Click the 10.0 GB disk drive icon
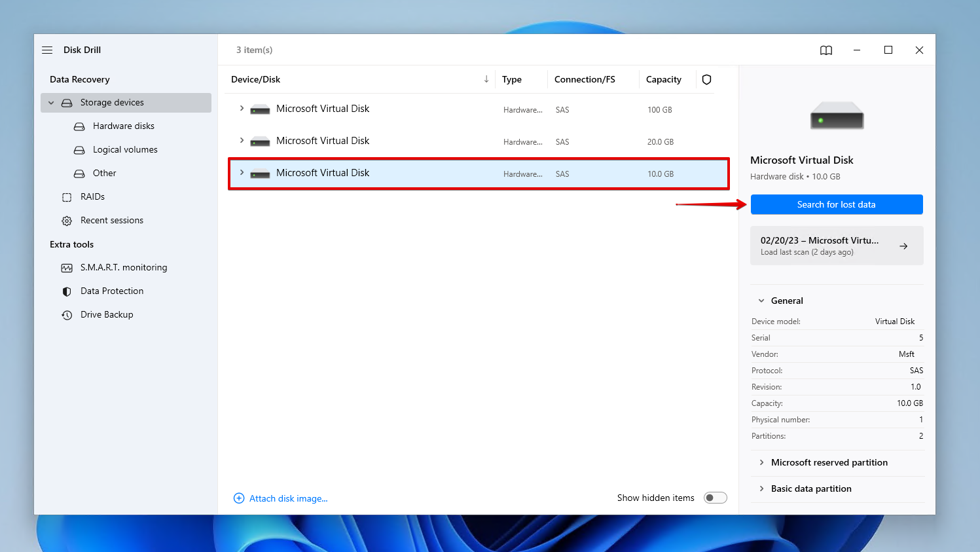Image resolution: width=980 pixels, height=552 pixels. [260, 174]
